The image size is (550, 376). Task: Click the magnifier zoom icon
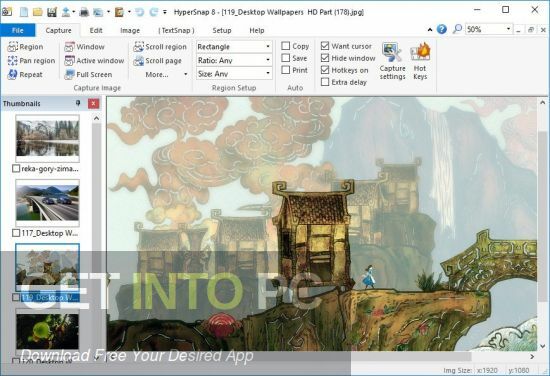point(457,29)
